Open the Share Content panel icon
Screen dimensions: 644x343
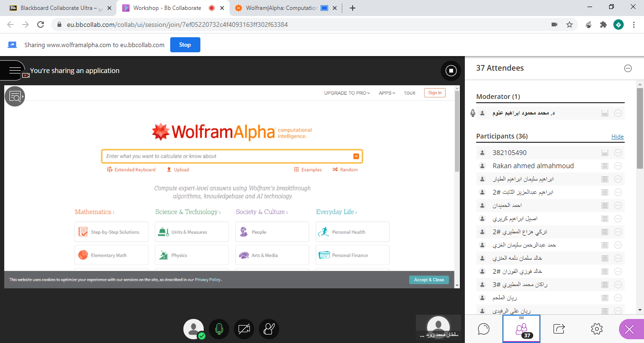click(x=559, y=329)
